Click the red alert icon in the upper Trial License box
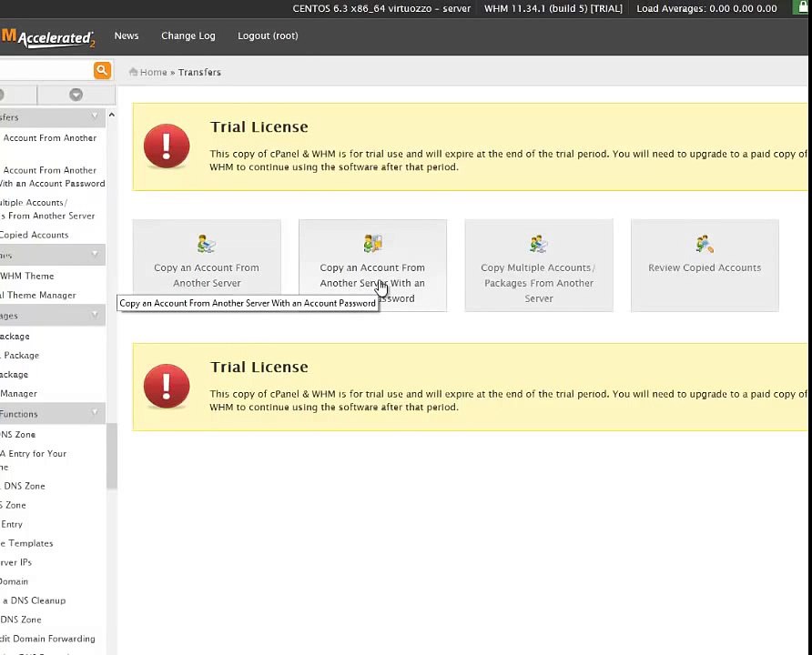The image size is (812, 655). tap(167, 146)
